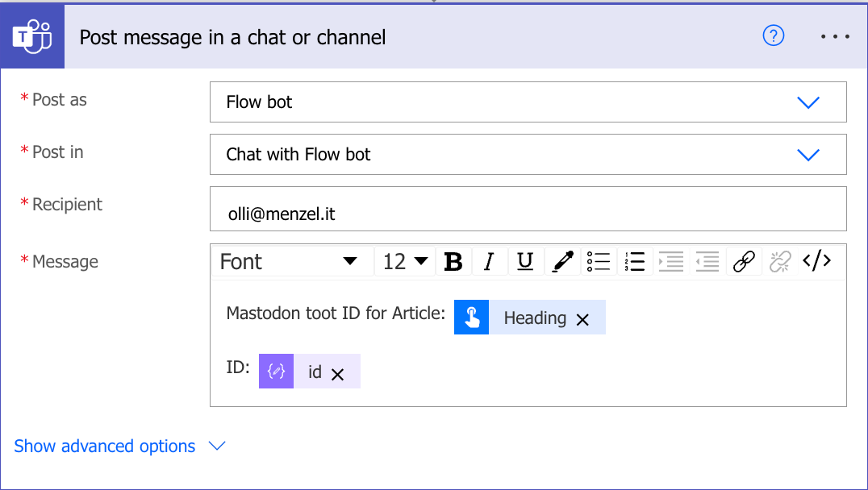Click the Microsoft Teams icon in header
This screenshot has width=868, height=490.
coord(32,37)
